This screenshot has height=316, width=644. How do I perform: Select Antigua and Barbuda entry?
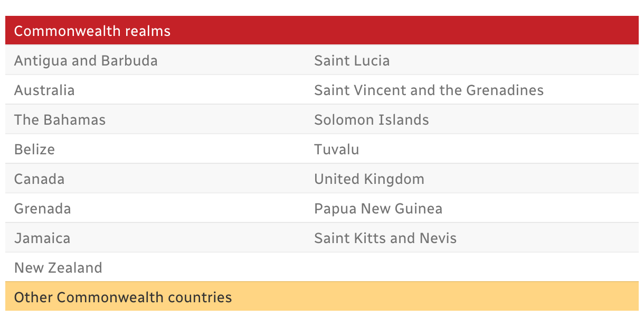coord(86,61)
